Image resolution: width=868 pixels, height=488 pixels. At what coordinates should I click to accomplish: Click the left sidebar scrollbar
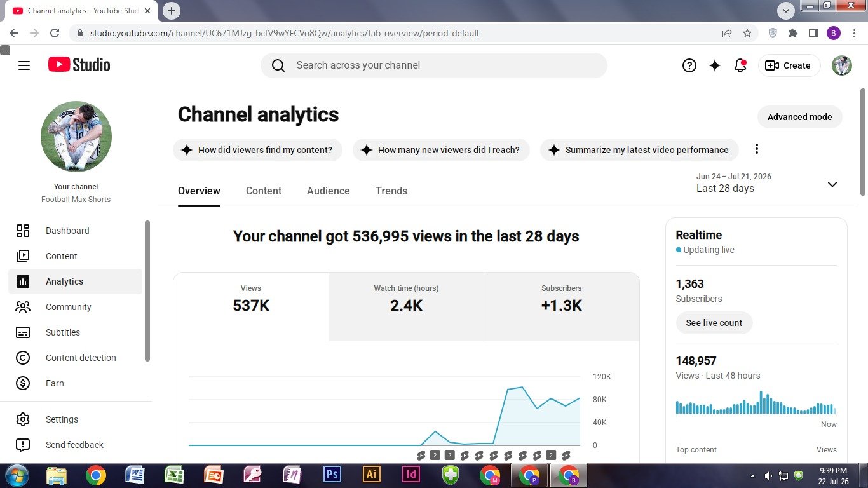[147, 291]
